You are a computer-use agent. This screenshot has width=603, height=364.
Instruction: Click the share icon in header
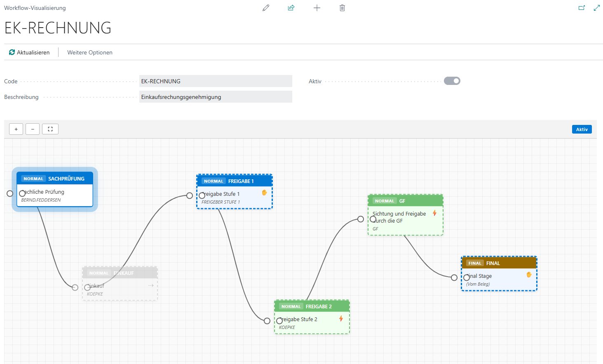click(291, 8)
